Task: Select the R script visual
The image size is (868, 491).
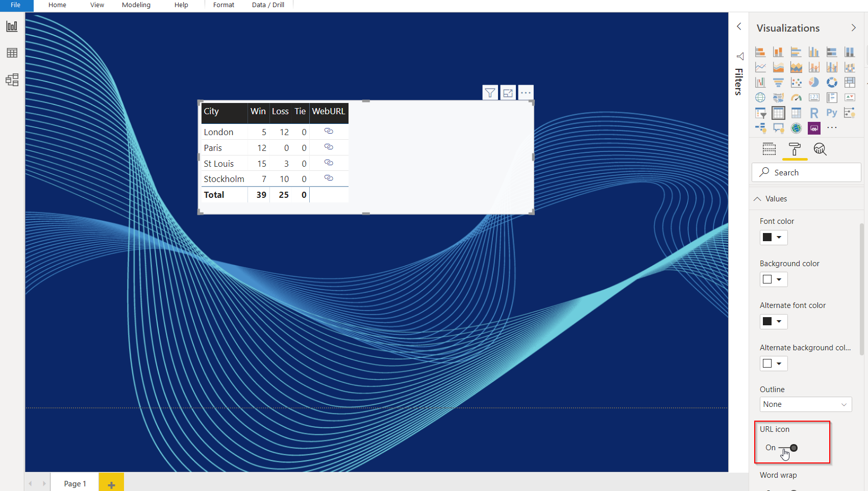Action: 814,113
